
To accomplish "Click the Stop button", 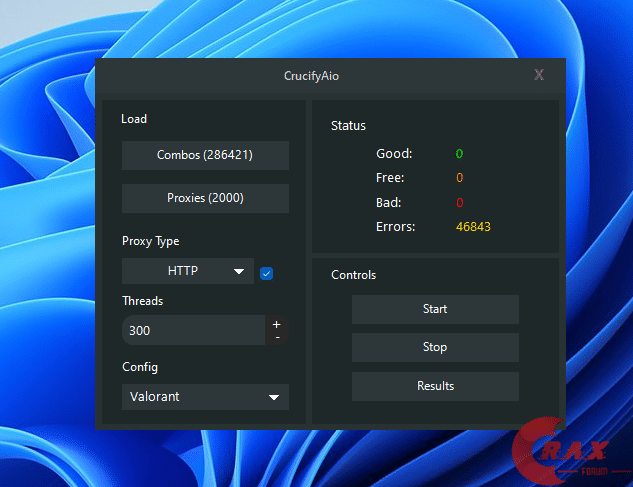I will (x=435, y=347).
